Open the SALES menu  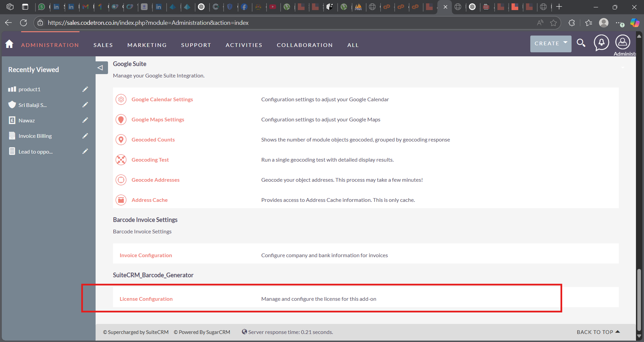[103, 45]
